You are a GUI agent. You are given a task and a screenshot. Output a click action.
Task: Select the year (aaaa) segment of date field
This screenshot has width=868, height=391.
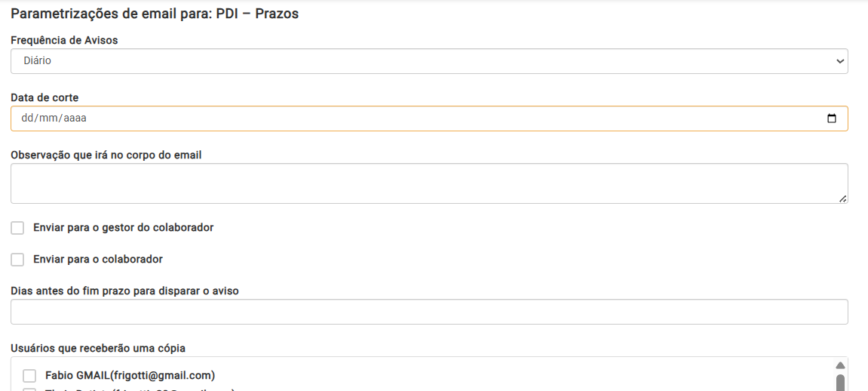coord(75,119)
